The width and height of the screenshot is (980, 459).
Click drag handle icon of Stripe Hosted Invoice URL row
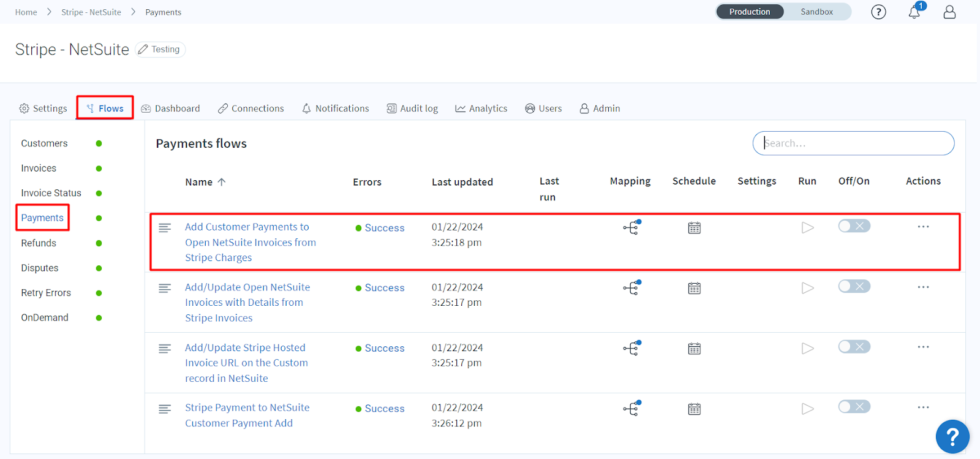[165, 348]
